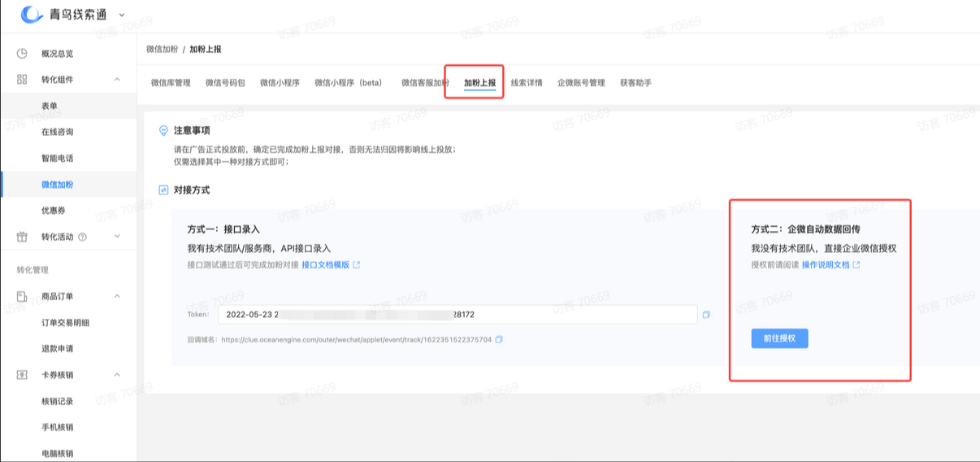Switch to the 微信号码包 tab
Screen dimensions: 980x462
225,83
